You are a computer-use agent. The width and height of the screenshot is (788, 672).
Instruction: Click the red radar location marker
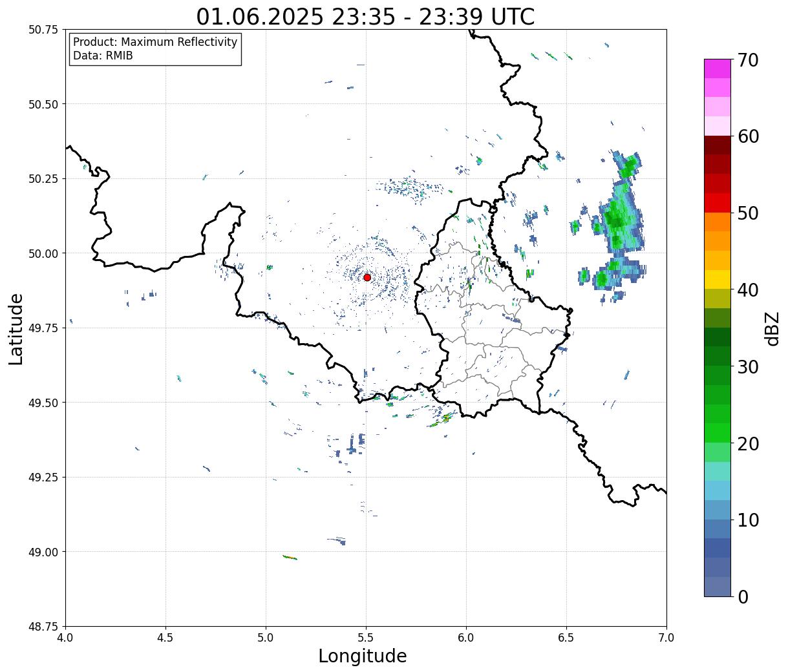click(x=367, y=277)
